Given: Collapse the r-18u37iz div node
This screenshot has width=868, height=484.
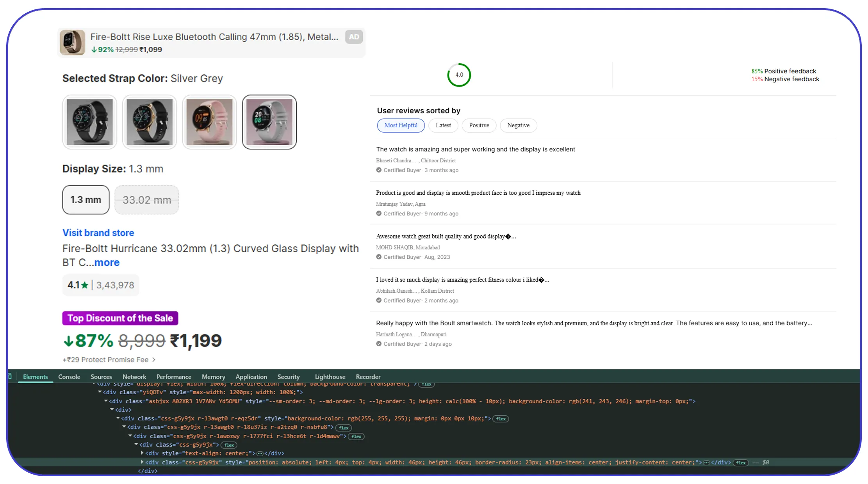Looking at the screenshot, I should pyautogui.click(x=124, y=427).
